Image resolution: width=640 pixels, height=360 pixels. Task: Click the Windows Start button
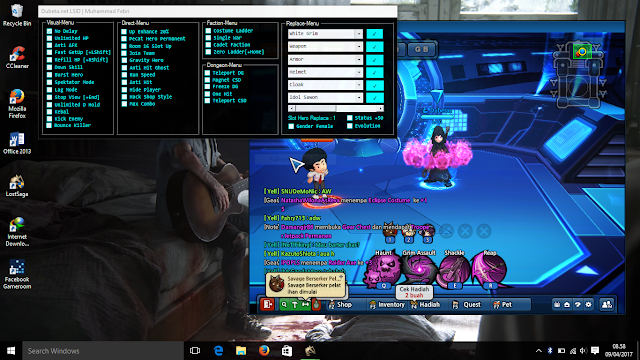tap(11, 351)
